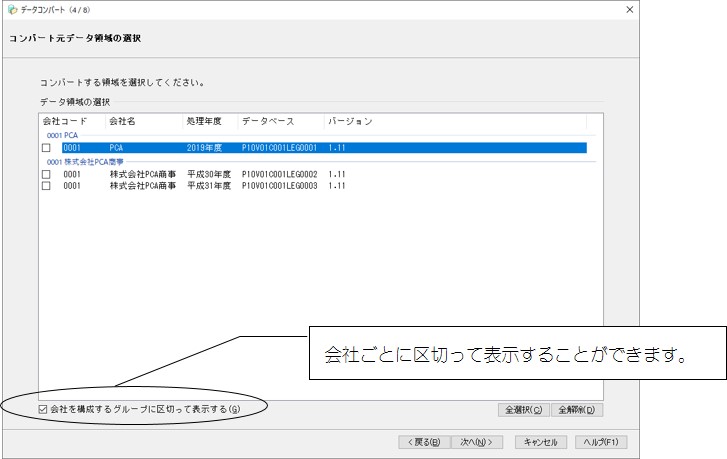
Task: Click the キャンセル button
Action: coord(541,441)
